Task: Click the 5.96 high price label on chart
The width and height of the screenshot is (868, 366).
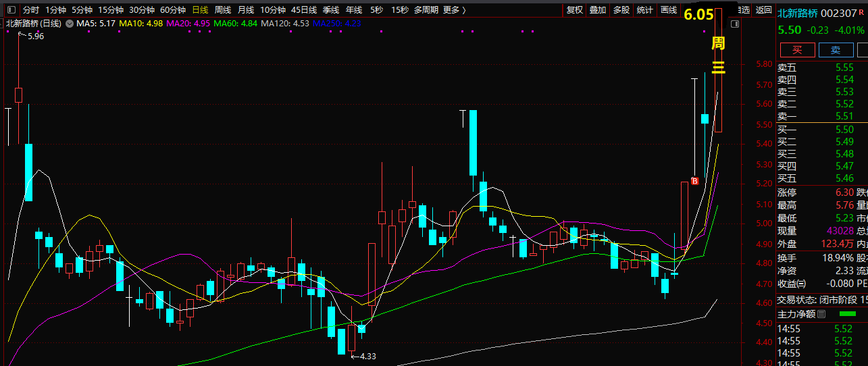Action: (36, 36)
